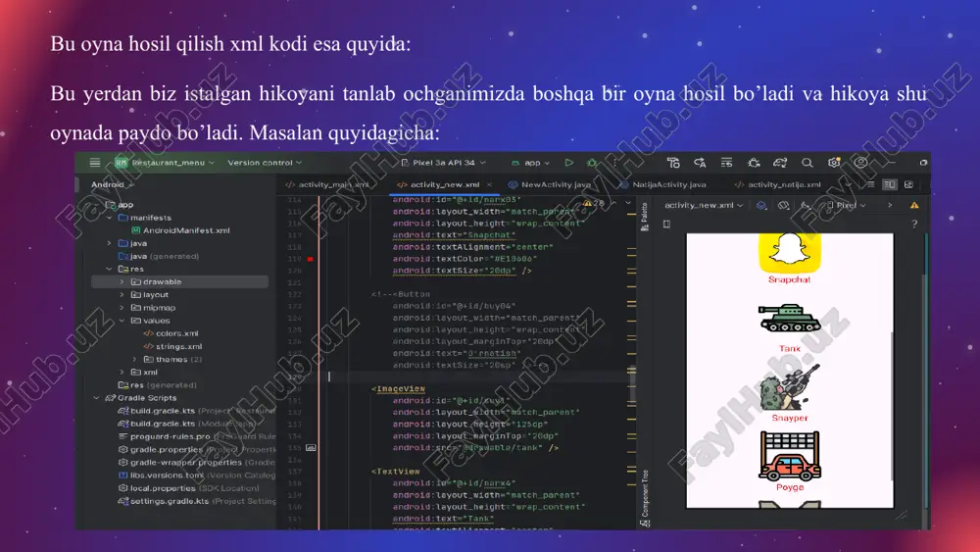Image resolution: width=980 pixels, height=552 pixels.
Task: Click the green Debug bug icon
Action: (591, 163)
